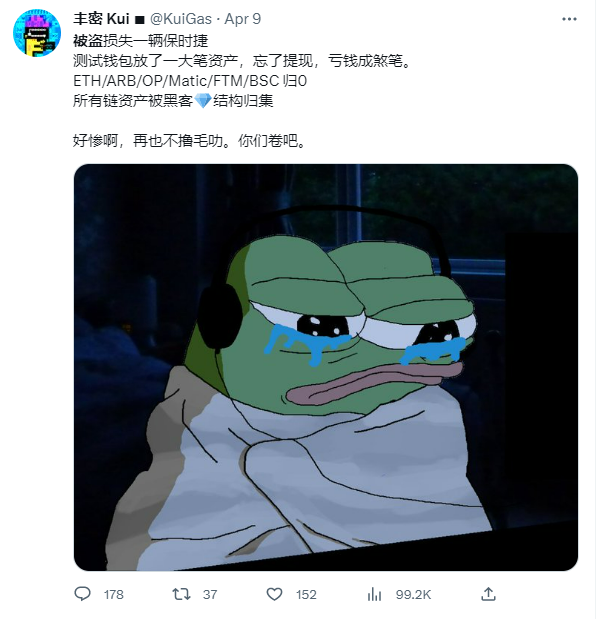The height and width of the screenshot is (619, 597).
Task: Visit the @KuiGas handle link
Action: pyautogui.click(x=181, y=19)
